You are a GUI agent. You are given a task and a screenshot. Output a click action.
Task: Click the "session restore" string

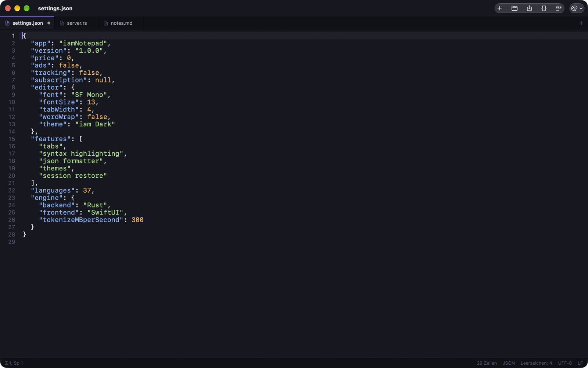pyautogui.click(x=73, y=176)
